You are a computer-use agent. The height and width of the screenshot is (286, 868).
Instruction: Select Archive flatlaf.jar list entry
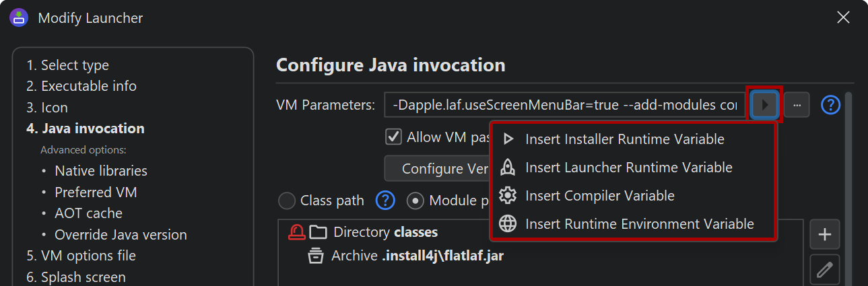[x=418, y=256]
